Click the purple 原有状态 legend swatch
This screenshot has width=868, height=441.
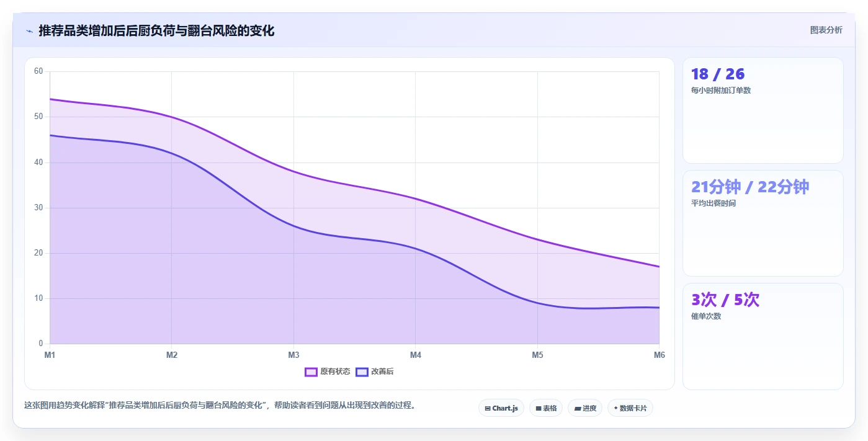coord(311,372)
